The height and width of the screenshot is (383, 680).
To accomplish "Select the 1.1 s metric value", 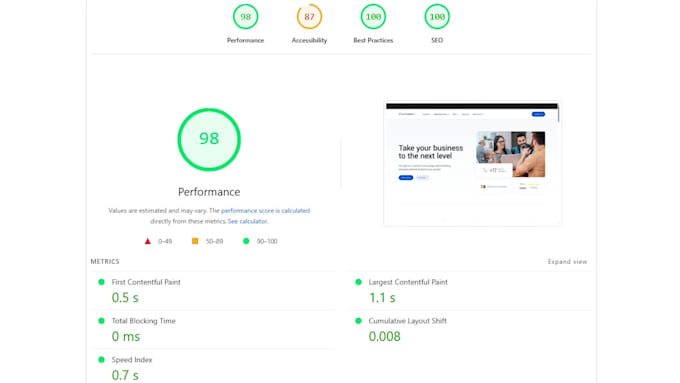I will (x=382, y=298).
